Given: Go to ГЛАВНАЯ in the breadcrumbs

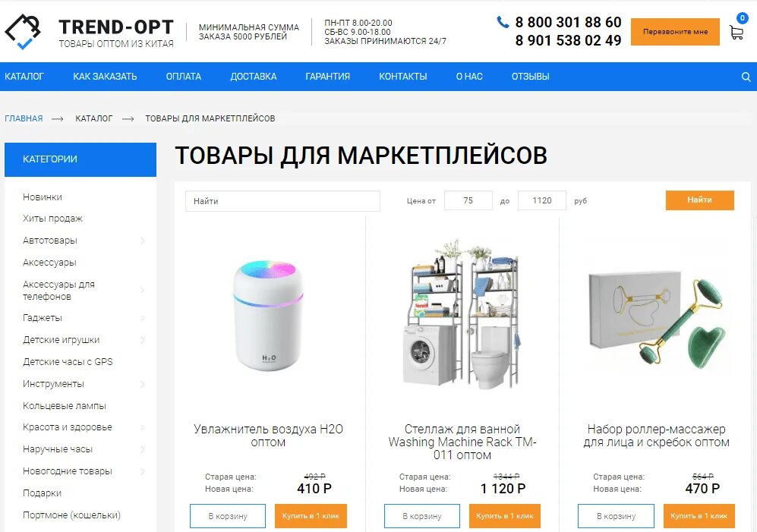Looking at the screenshot, I should (x=24, y=118).
